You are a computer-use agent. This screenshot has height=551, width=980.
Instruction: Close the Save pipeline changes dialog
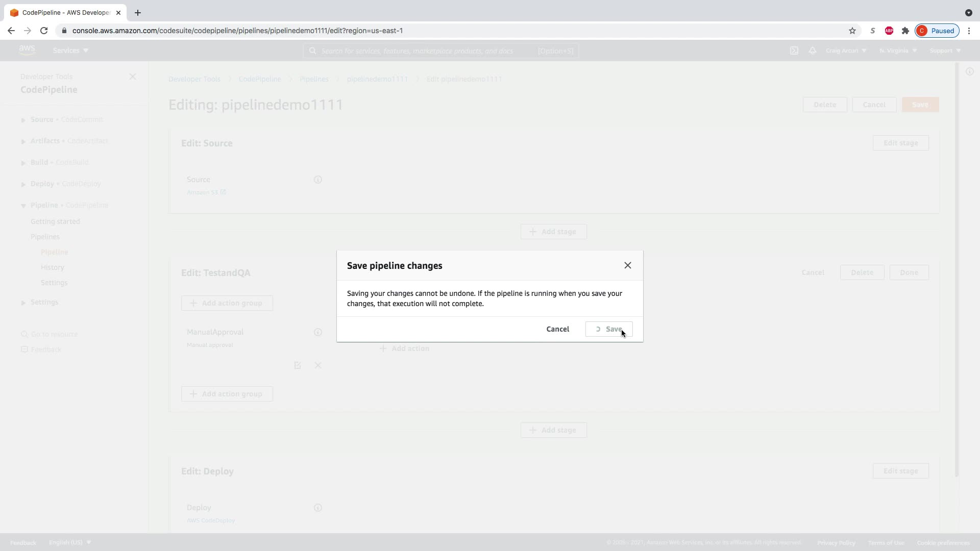[x=627, y=265]
